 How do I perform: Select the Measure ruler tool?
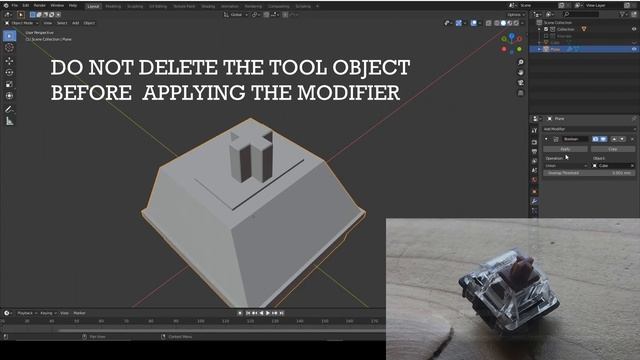(x=9, y=121)
